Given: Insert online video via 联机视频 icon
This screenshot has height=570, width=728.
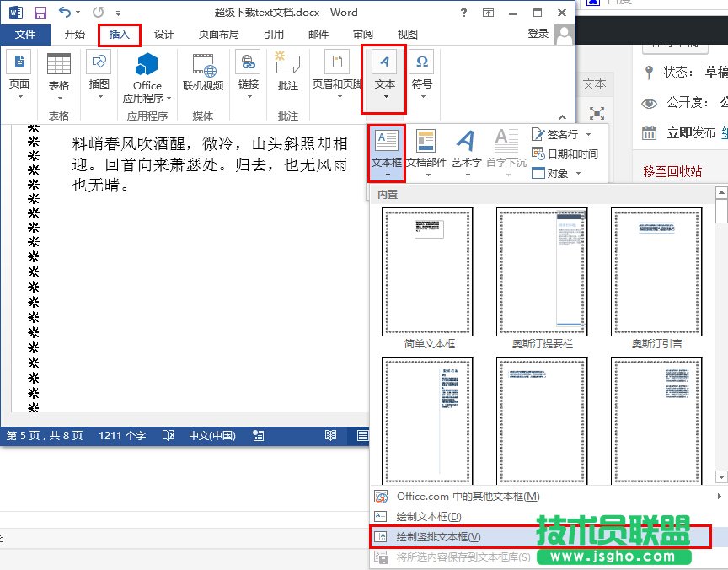Looking at the screenshot, I should [203, 65].
